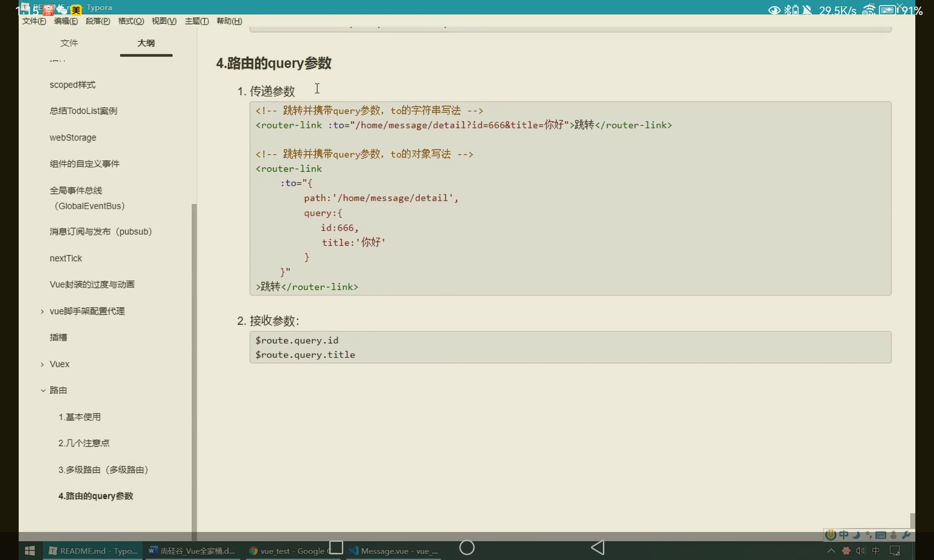Toggle the IME 中 language mode indicator

point(844,535)
